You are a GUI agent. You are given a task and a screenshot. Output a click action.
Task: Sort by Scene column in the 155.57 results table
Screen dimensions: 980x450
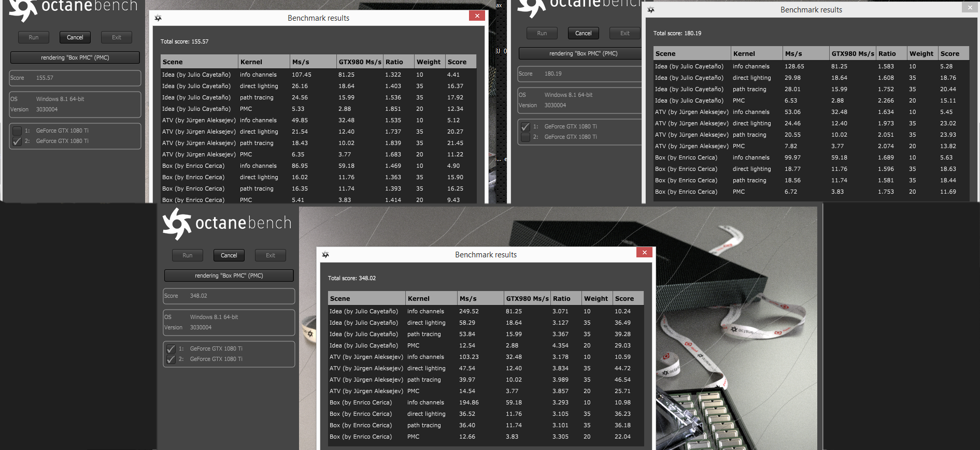coord(200,62)
